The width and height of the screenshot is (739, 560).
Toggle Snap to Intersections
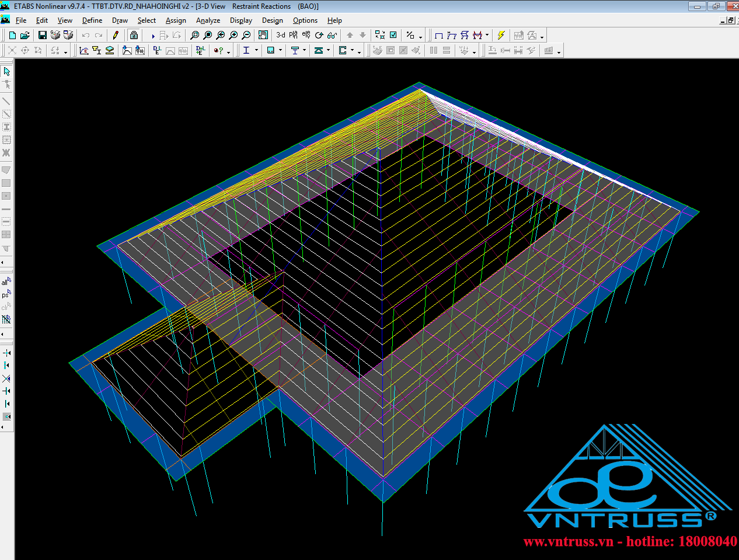click(x=6, y=378)
